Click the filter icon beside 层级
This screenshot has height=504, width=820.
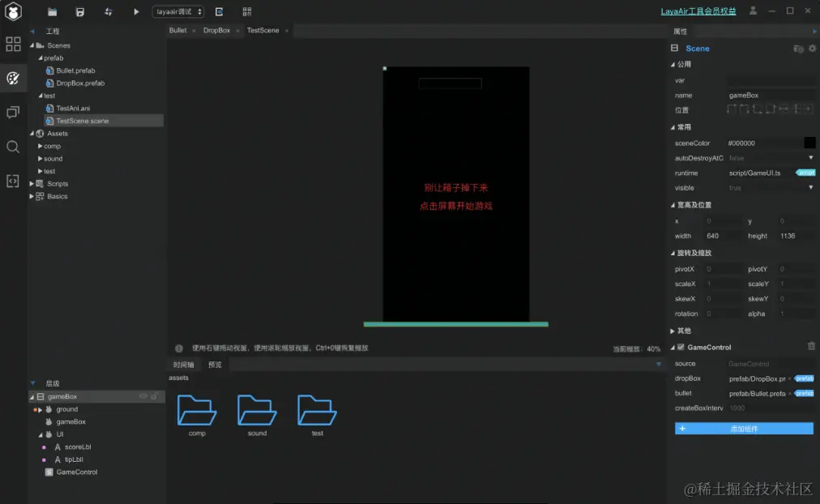pyautogui.click(x=33, y=383)
